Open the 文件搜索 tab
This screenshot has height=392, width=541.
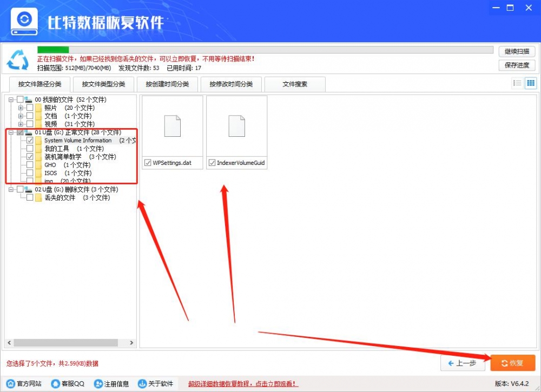(x=295, y=84)
